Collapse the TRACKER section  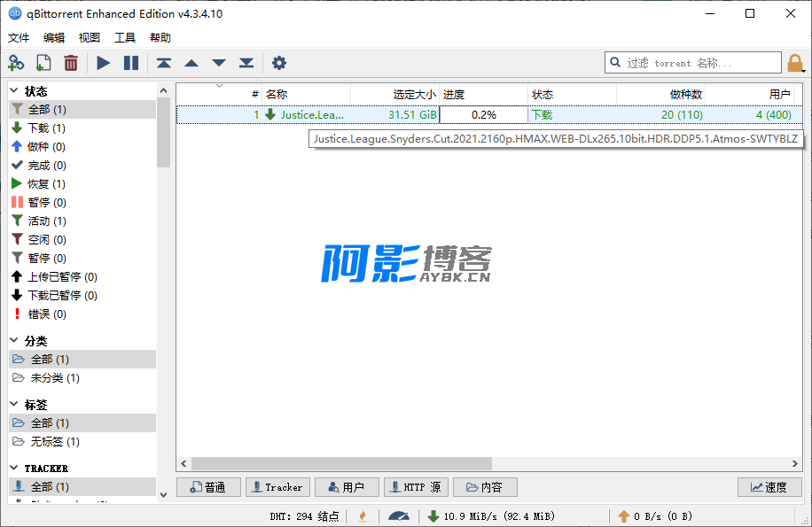click(14, 468)
